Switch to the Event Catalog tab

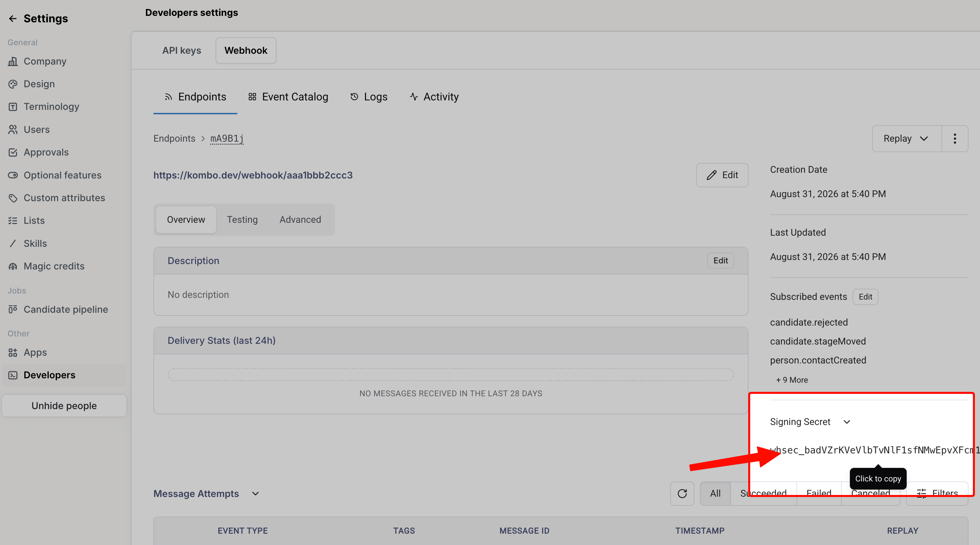[288, 97]
